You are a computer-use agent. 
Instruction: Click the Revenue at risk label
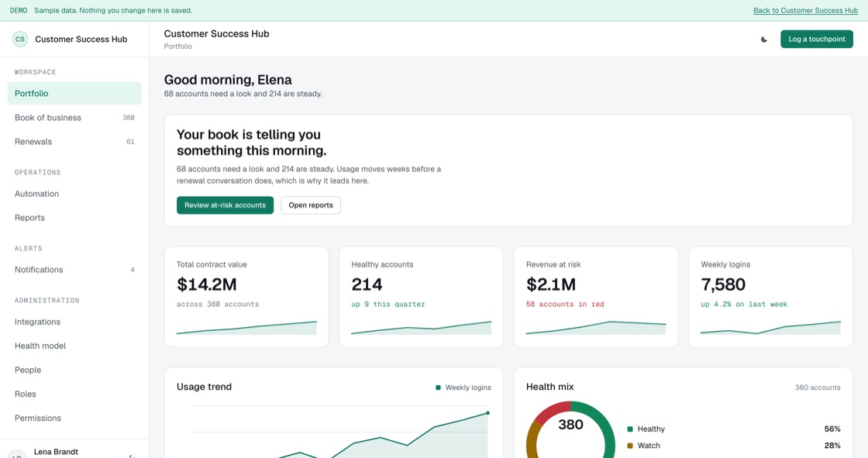point(553,265)
